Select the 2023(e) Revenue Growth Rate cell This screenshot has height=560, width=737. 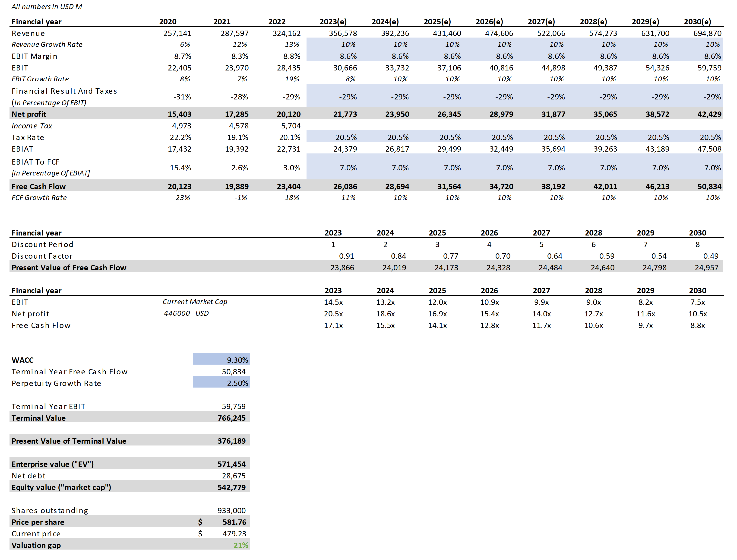[348, 45]
